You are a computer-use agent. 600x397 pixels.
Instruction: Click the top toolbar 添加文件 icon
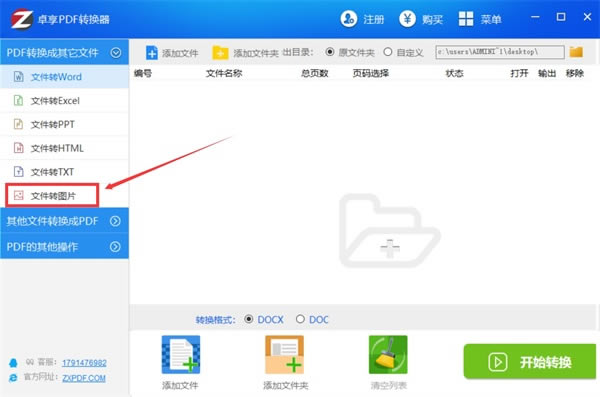[x=152, y=52]
